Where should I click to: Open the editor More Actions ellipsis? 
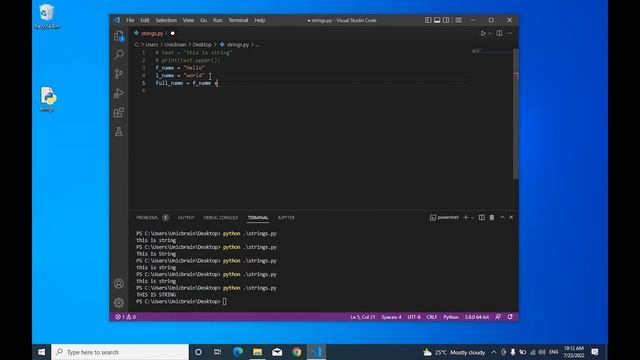tap(509, 33)
